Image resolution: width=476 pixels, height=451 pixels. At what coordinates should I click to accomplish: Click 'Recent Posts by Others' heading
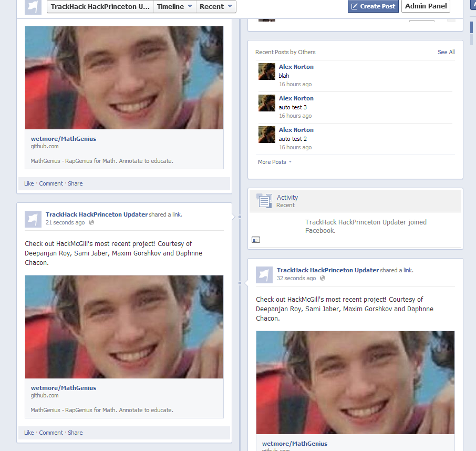coord(285,52)
